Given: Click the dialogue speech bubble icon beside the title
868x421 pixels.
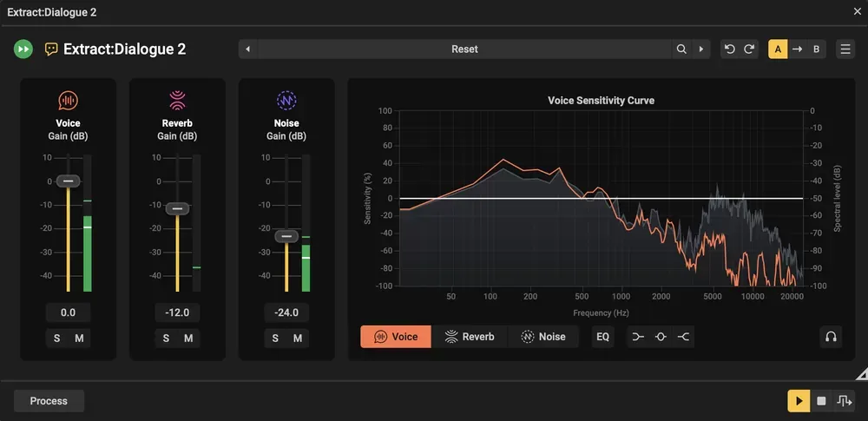Looking at the screenshot, I should click(x=51, y=49).
